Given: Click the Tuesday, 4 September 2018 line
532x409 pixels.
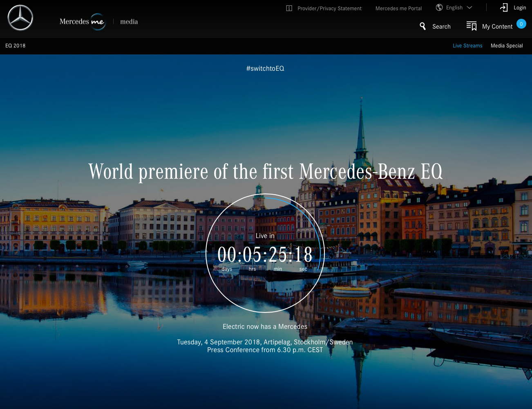Looking at the screenshot, I should (x=265, y=342).
